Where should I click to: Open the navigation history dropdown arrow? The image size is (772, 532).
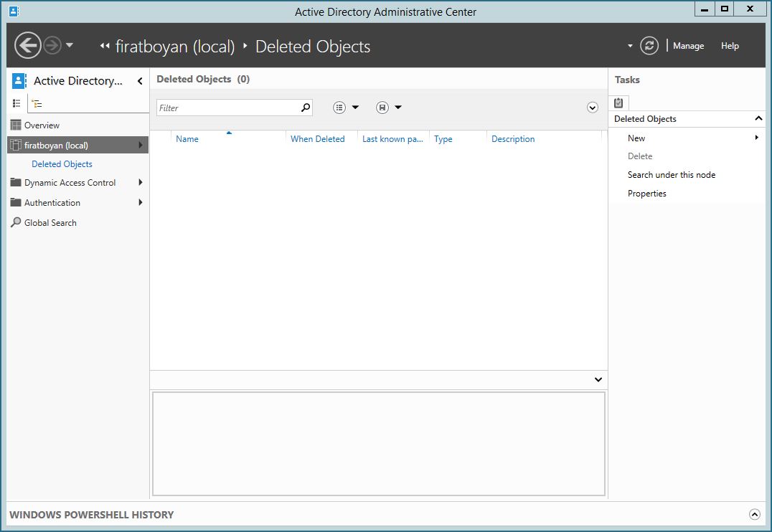[x=70, y=45]
